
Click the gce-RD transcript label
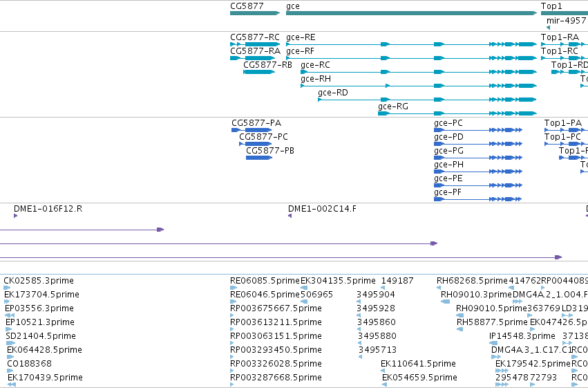coord(333,93)
